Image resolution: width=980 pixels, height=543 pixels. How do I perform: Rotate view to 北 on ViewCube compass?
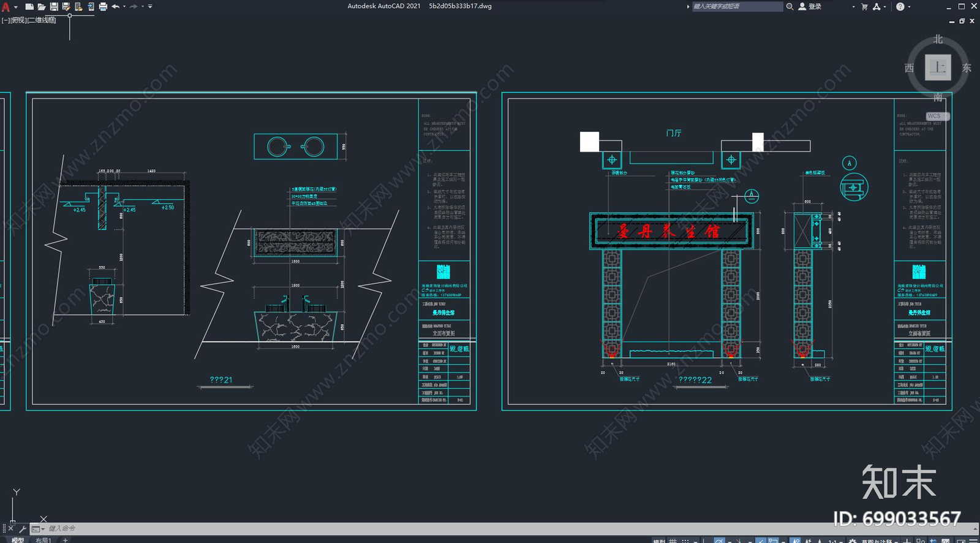tap(938, 39)
